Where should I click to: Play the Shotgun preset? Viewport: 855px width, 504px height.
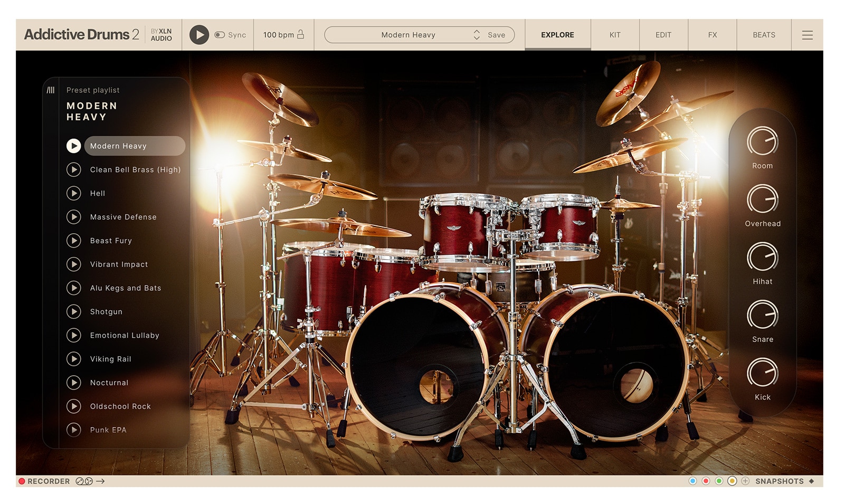click(x=73, y=311)
